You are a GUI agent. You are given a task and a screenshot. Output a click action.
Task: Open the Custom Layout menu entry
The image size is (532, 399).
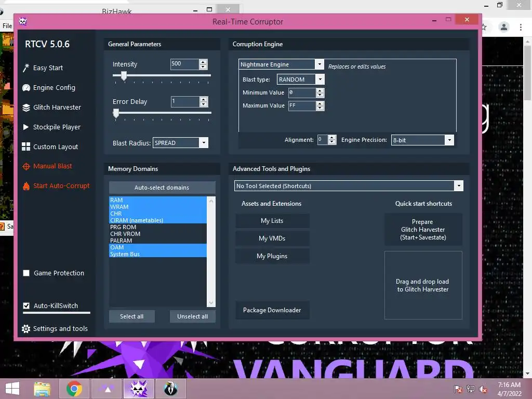pos(56,147)
